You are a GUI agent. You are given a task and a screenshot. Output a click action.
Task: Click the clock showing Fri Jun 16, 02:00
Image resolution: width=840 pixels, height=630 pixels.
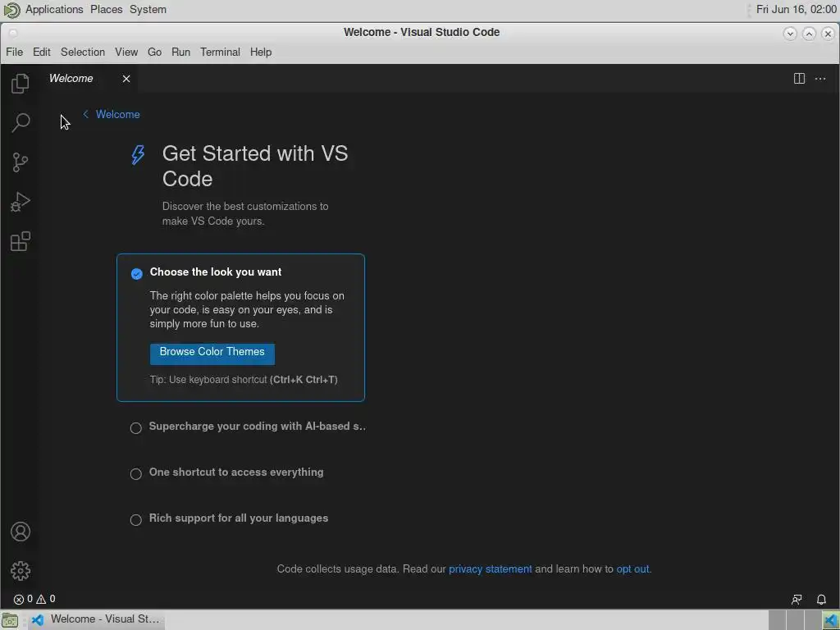[796, 9]
